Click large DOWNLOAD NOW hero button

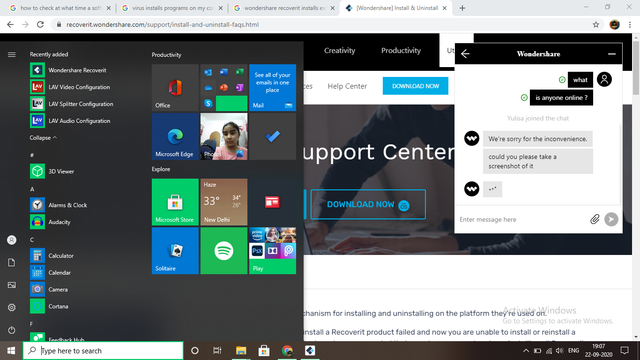[368, 204]
